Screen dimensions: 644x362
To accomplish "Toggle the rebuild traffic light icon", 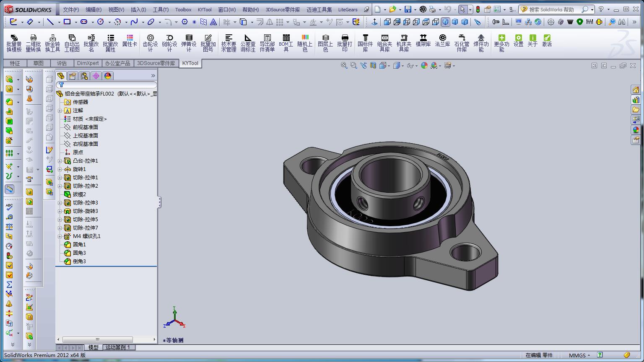I will (478, 9).
